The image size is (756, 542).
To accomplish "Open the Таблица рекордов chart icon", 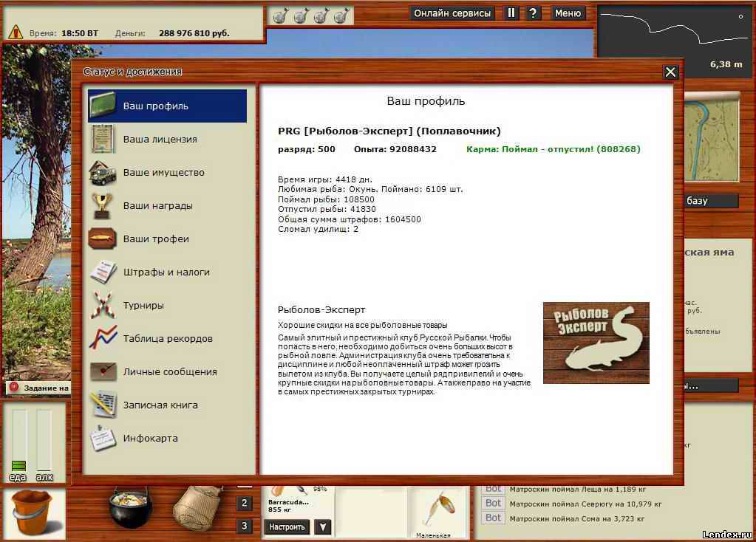I will (x=103, y=338).
